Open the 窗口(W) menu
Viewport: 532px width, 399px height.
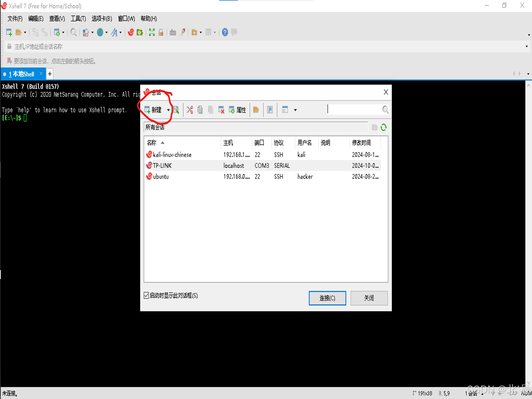coord(126,18)
